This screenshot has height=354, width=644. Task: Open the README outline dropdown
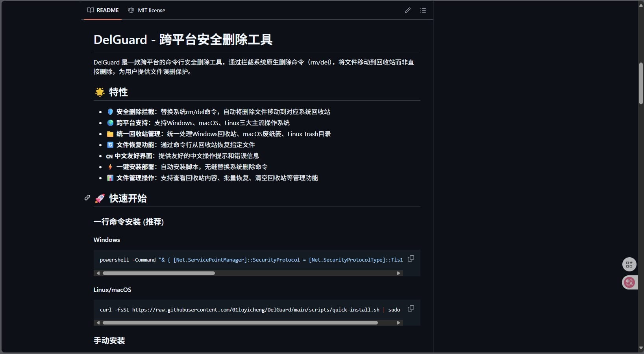pyautogui.click(x=423, y=10)
